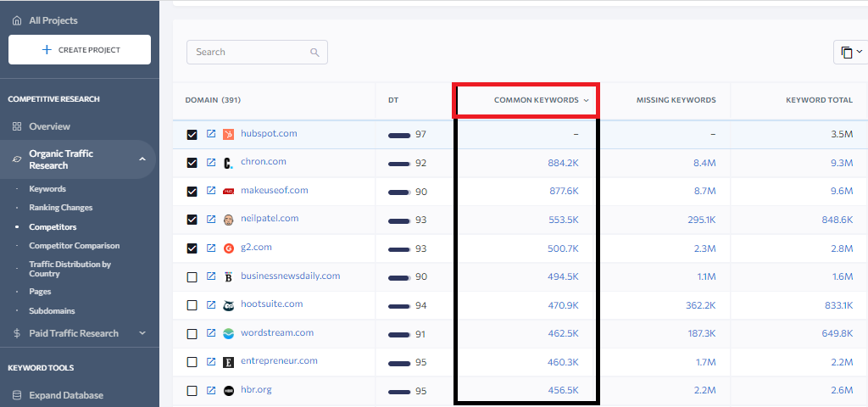This screenshot has height=407, width=868.
Task: Open external link icon for entrepreneur.com
Action: pos(211,361)
